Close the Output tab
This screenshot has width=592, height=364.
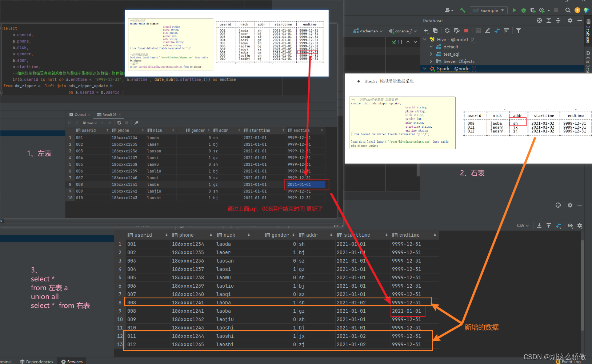[89, 115]
